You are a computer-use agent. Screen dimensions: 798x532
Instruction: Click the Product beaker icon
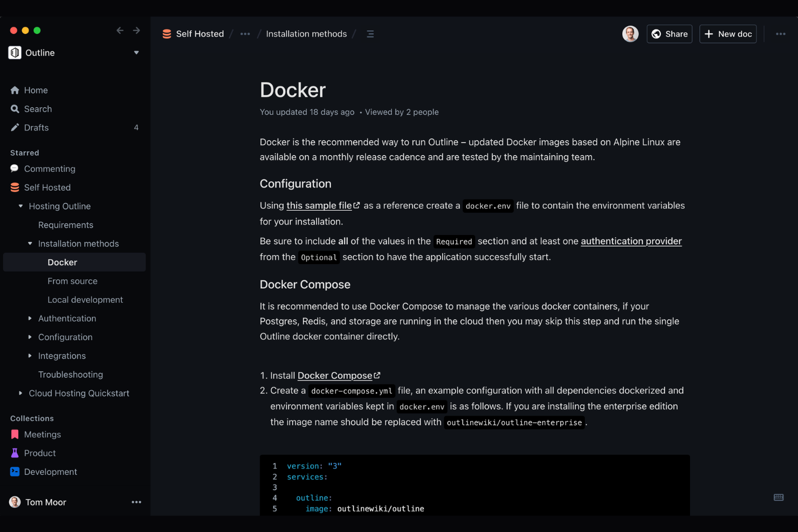(x=15, y=453)
